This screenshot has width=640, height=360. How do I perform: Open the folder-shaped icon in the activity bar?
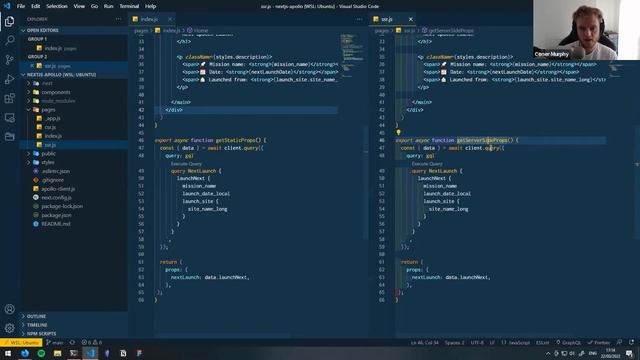9,136
